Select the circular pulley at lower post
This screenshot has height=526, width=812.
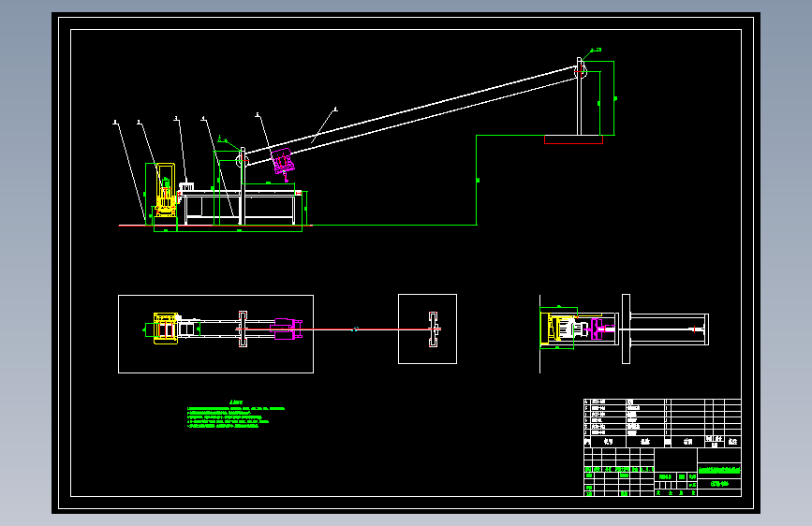[x=242, y=161]
